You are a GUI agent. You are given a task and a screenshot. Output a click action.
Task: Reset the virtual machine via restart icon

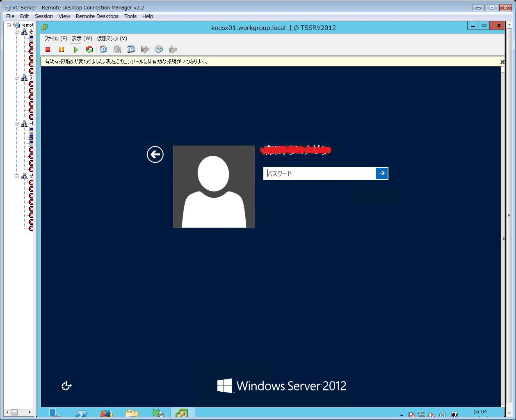tap(89, 50)
